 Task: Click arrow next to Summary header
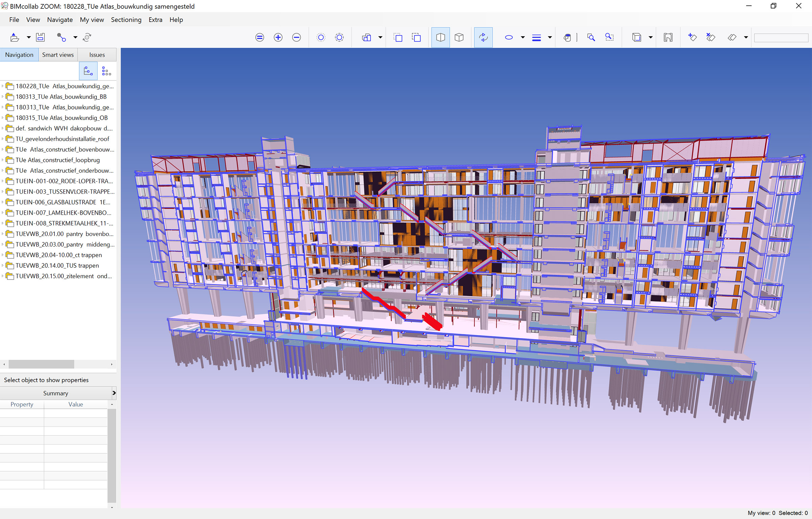pyautogui.click(x=114, y=393)
